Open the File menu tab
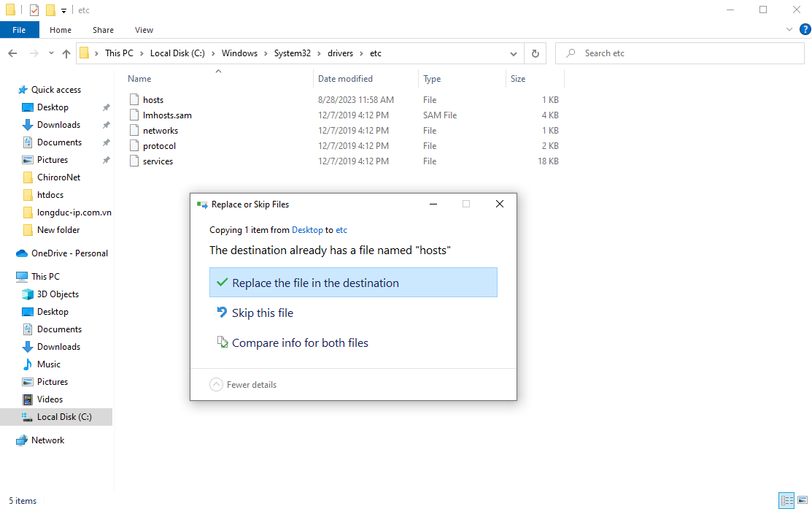 click(19, 30)
